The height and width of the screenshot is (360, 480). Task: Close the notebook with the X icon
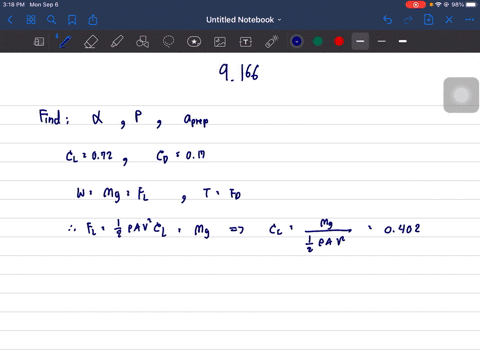449,20
